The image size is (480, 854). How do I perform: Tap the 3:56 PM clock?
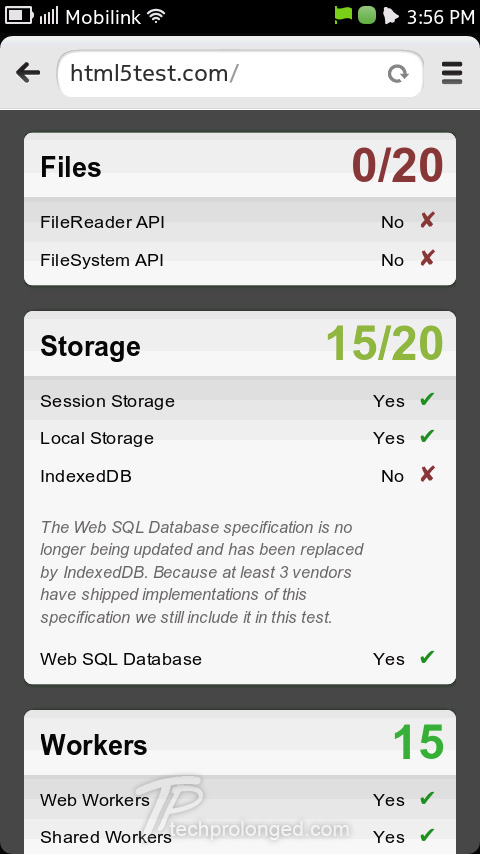[441, 17]
